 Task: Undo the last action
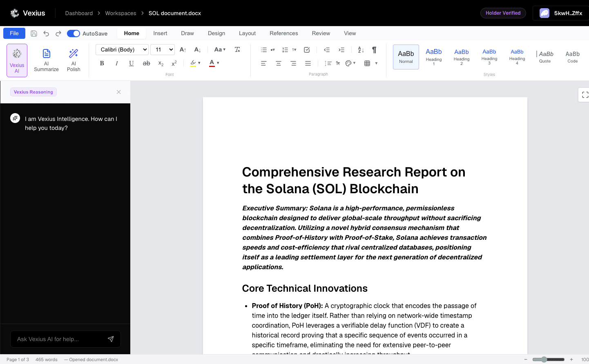coord(46,33)
